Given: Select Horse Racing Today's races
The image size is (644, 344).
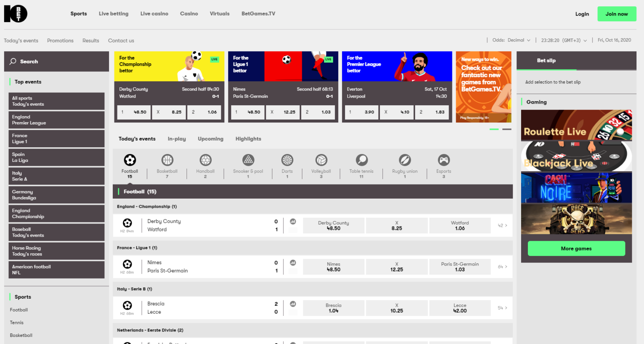Looking at the screenshot, I should [57, 251].
